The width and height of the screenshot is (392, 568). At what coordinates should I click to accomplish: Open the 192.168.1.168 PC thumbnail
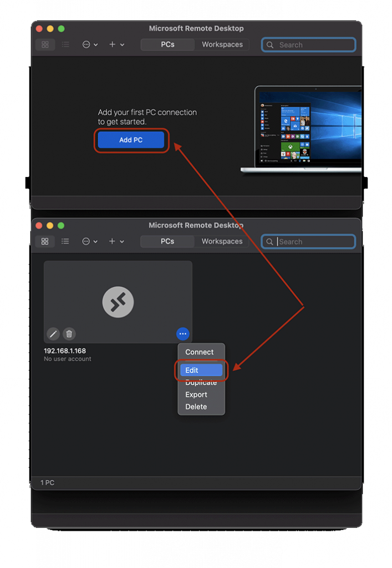[118, 302]
